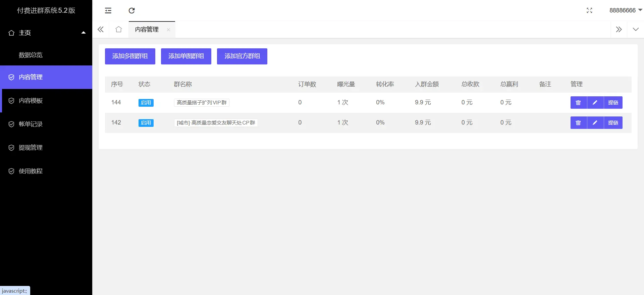Click group name 高质量搭子扩列VIP群

[202, 103]
